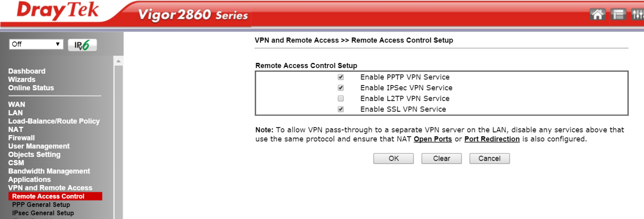This screenshot has width=644, height=219.
Task: Click the sliders settings icon in header
Action: 638,15
